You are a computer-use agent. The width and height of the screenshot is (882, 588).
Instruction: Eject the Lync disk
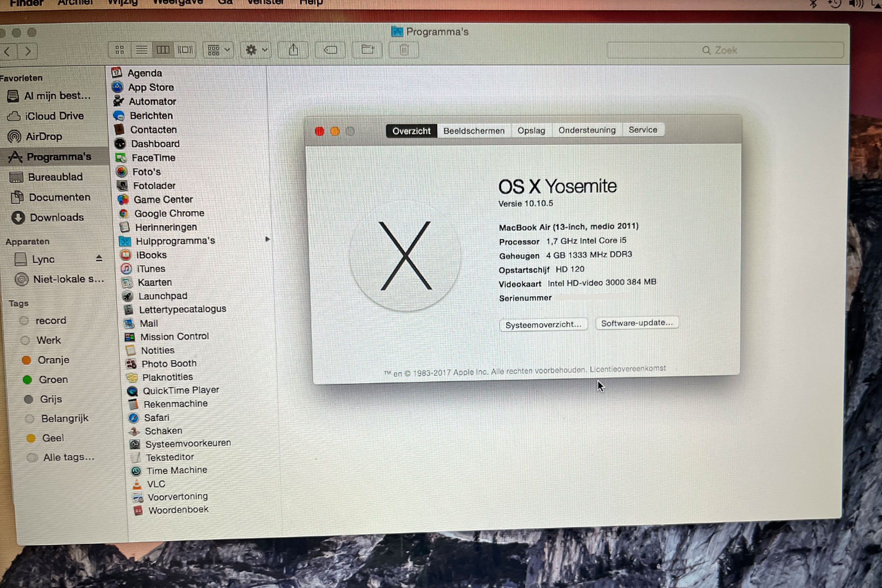pyautogui.click(x=99, y=258)
